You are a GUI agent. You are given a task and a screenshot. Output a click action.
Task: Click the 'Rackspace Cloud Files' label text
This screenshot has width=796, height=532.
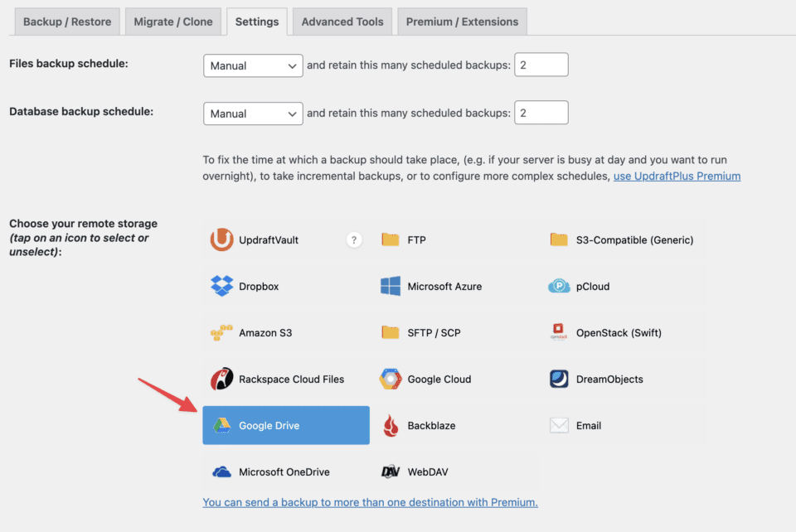(291, 379)
